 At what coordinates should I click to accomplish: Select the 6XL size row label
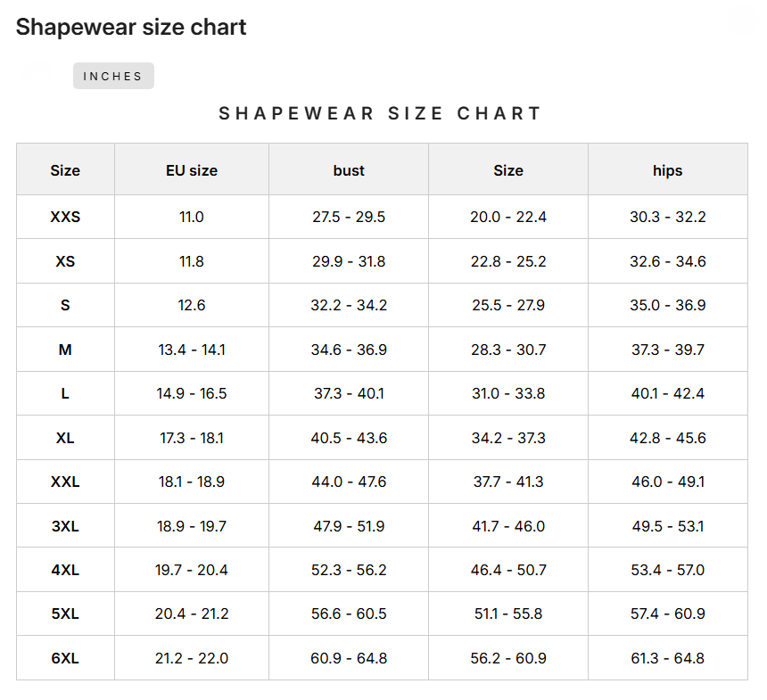[64, 657]
